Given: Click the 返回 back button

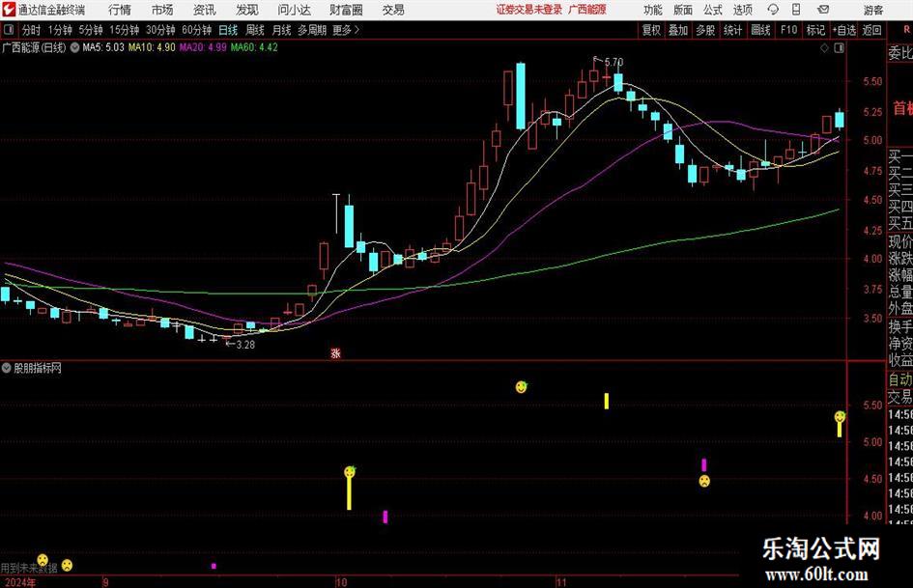Looking at the screenshot, I should [871, 30].
